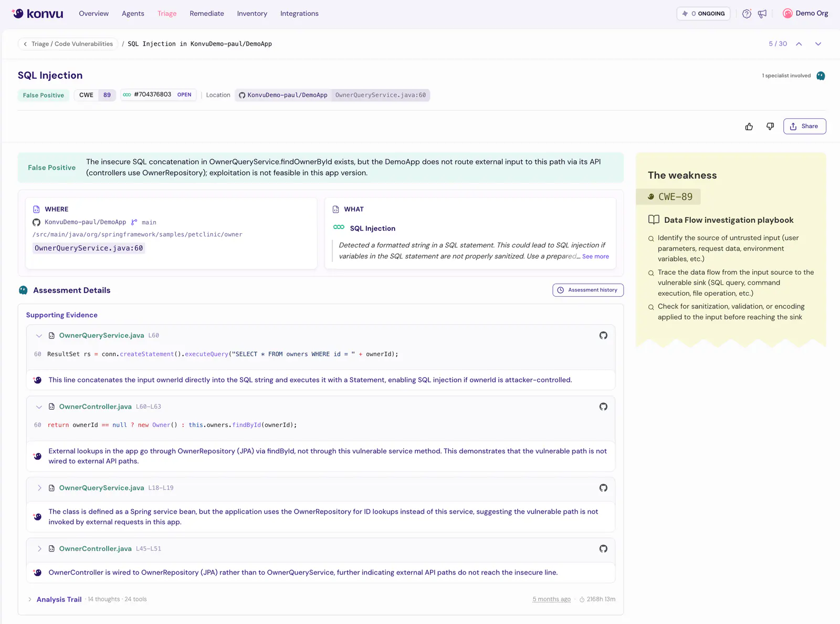Click the thumbs down icon

click(770, 127)
